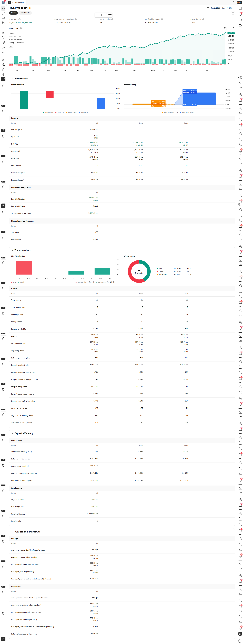Open the emoji and icons tool
243x644 pixels.
[x=3, y=42]
